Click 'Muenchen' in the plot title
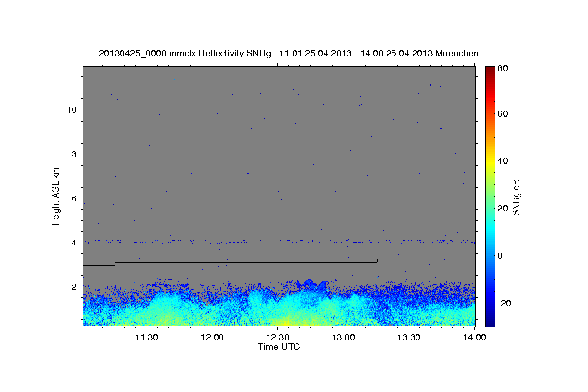The height and width of the screenshot is (392, 588). (x=457, y=53)
